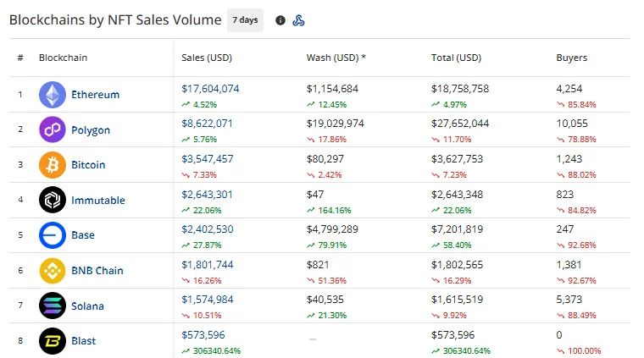The width and height of the screenshot is (644, 358).
Task: Click the Blast logo icon
Action: (x=53, y=341)
